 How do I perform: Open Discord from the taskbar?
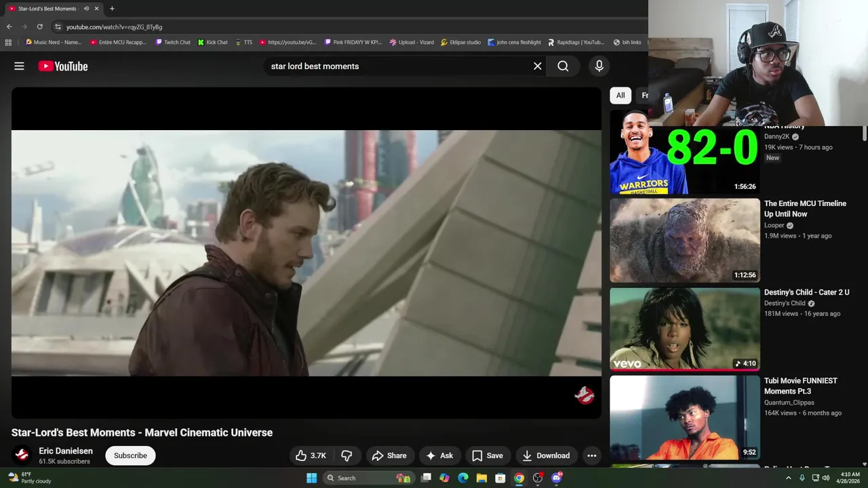[x=557, y=478]
